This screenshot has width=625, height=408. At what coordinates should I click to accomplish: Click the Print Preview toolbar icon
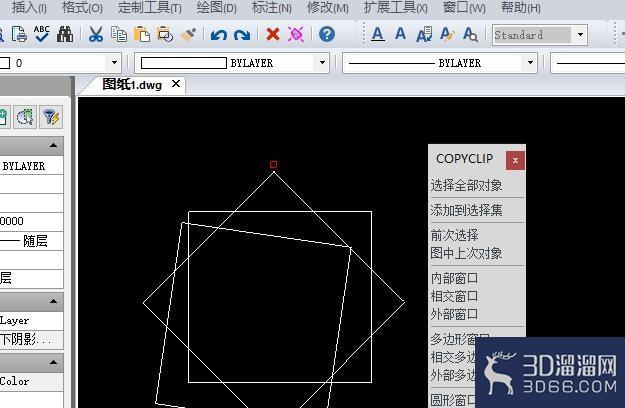(19, 34)
